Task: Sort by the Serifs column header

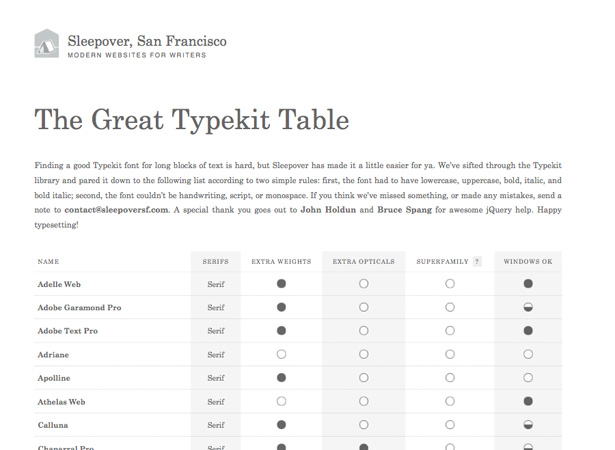Action: (x=215, y=262)
